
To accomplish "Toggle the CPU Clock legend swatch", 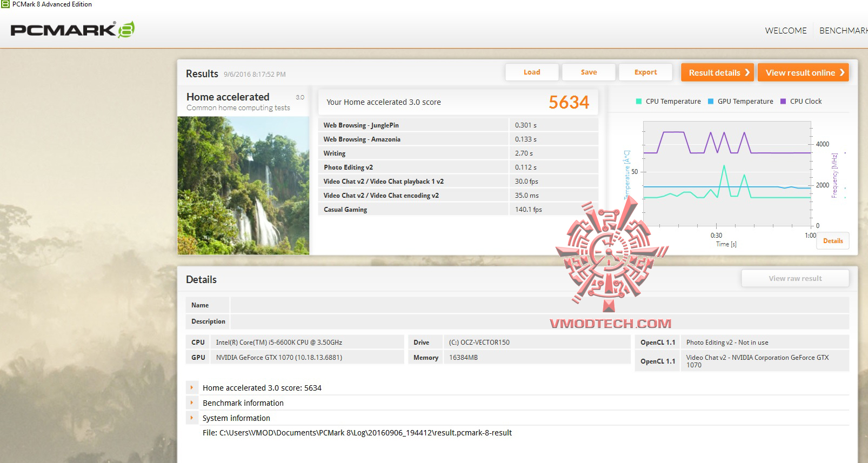I will pos(783,101).
